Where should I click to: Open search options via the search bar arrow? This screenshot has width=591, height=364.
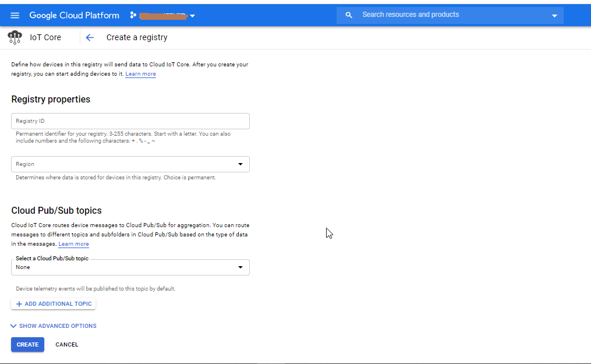pos(554,15)
